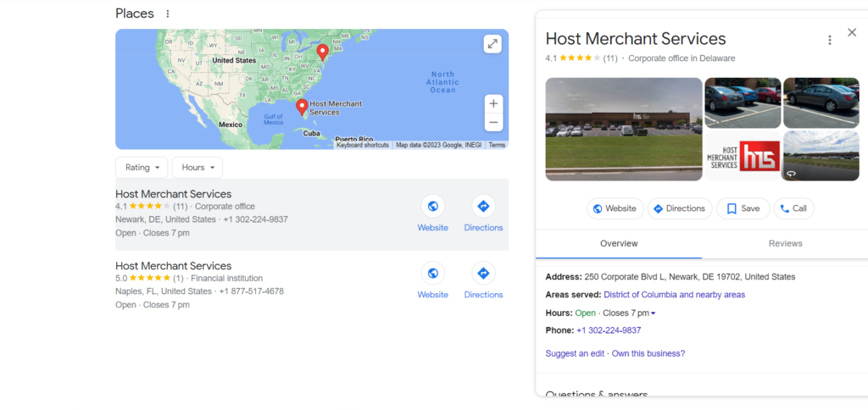
Task: Click Corporate office in Delaware text
Action: [x=682, y=58]
